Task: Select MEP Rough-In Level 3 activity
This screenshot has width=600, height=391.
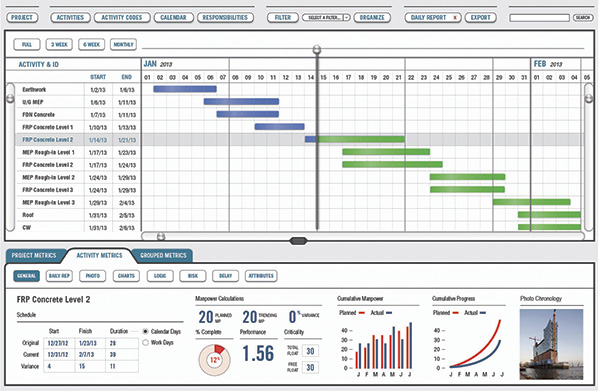Action: (77, 202)
